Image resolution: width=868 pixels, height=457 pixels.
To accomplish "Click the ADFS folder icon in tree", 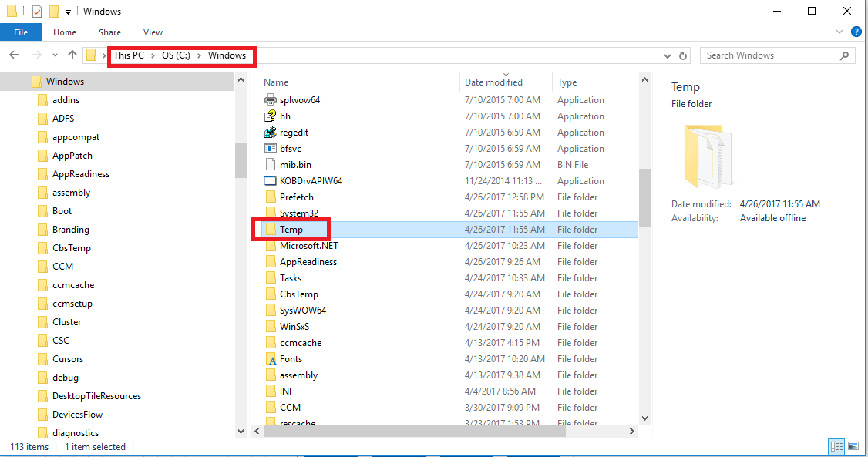I will (42, 119).
